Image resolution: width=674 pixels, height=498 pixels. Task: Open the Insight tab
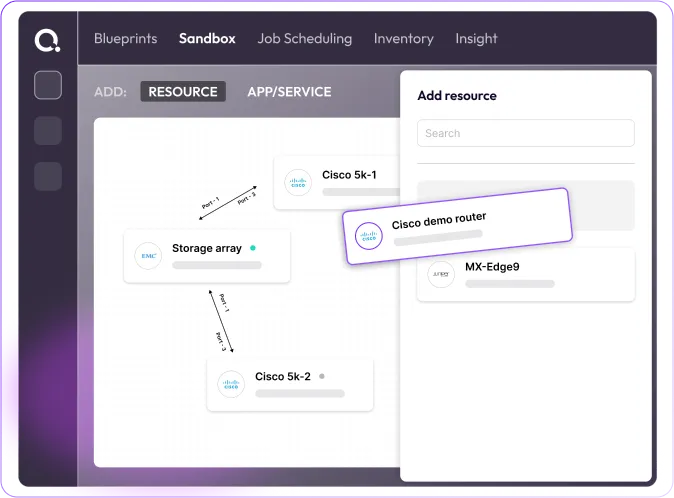(x=476, y=39)
